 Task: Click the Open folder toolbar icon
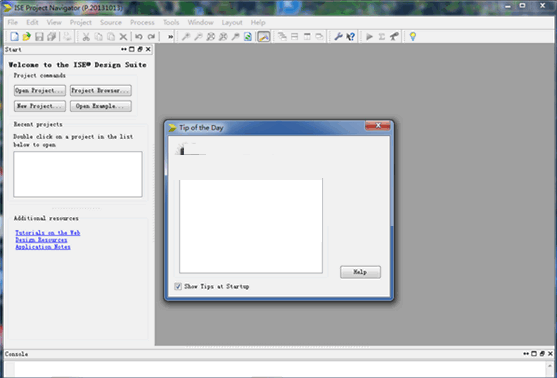(27, 37)
